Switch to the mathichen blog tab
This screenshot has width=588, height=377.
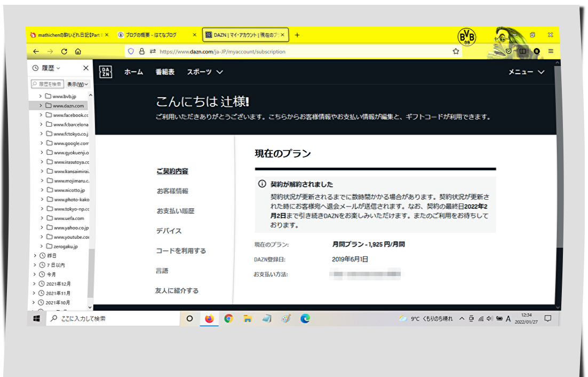coord(70,35)
